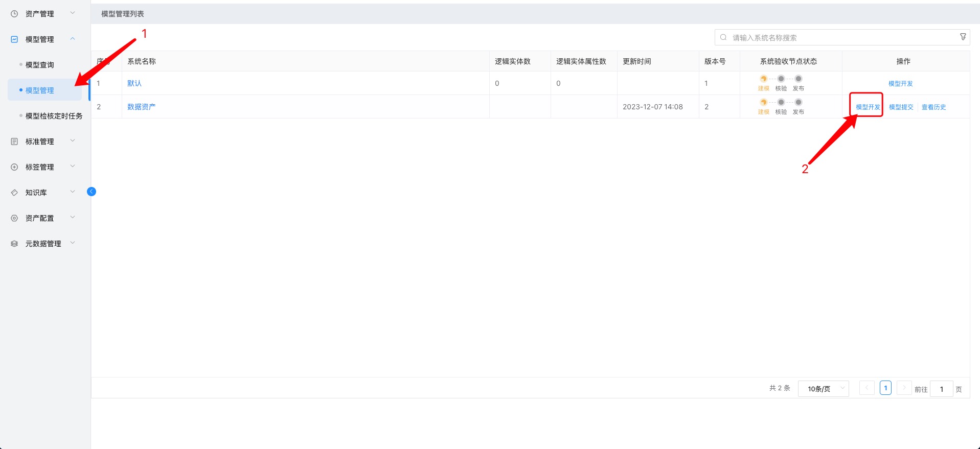
Task: Click 模型开发 in the 数据资产 row
Action: (x=868, y=107)
